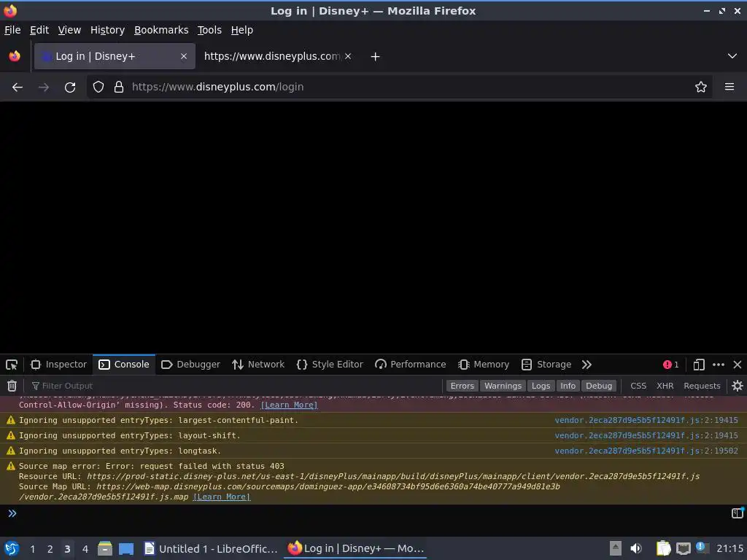The height and width of the screenshot is (560, 747).
Task: Activate the pick element tool
Action: pos(12,365)
